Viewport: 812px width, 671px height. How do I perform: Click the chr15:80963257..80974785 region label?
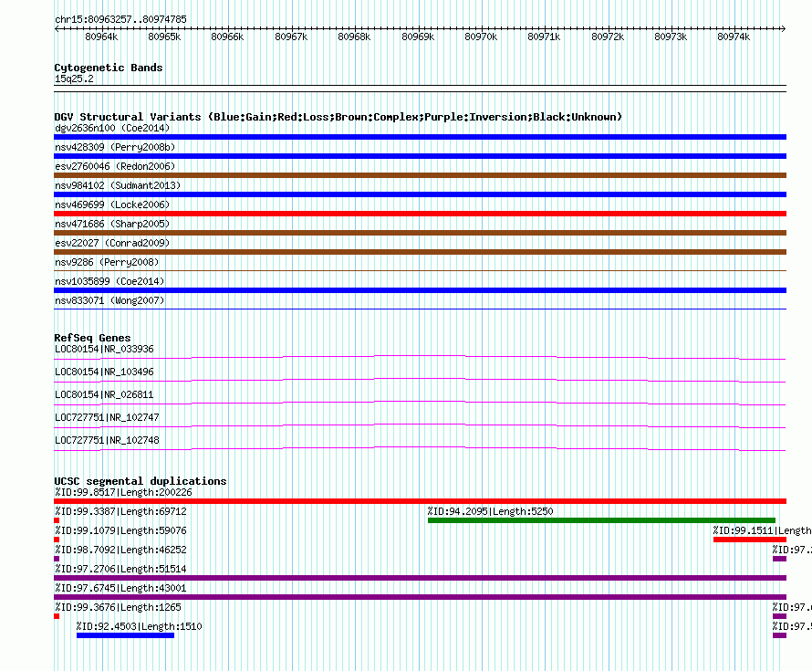coord(120,19)
